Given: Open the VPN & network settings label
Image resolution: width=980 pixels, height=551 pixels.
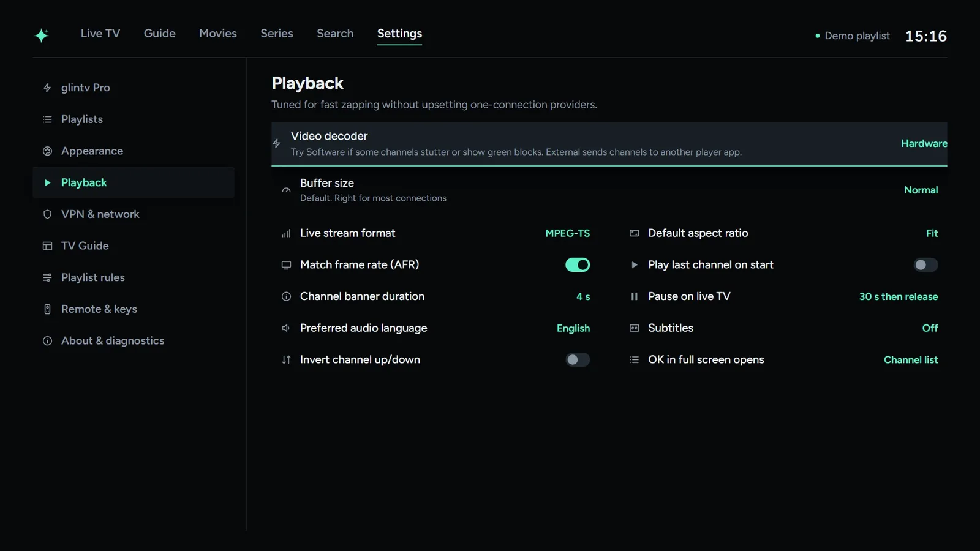Looking at the screenshot, I should point(100,214).
